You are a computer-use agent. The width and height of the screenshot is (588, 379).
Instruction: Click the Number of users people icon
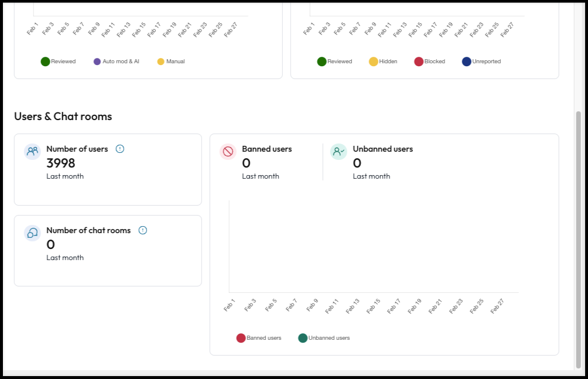[33, 152]
